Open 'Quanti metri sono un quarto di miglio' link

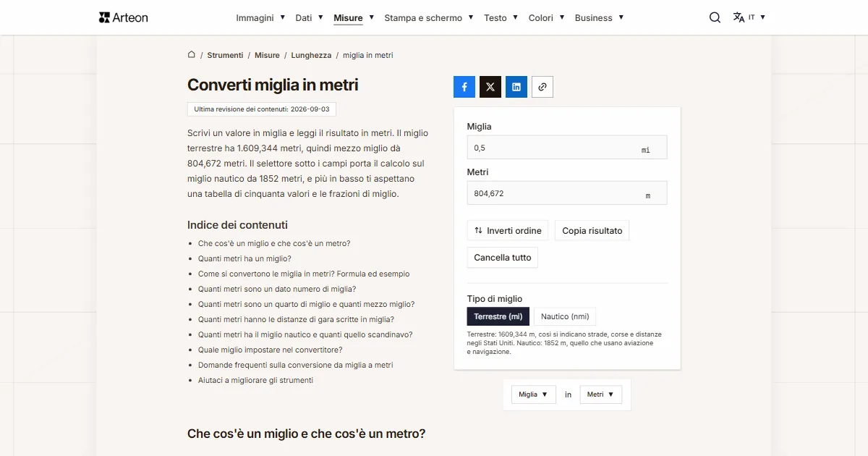click(307, 304)
